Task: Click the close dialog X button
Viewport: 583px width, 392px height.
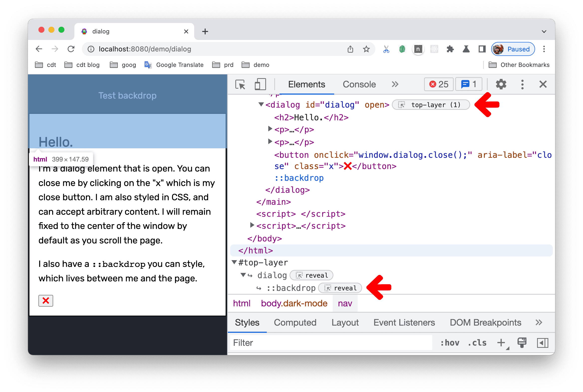Action: pos(46,300)
